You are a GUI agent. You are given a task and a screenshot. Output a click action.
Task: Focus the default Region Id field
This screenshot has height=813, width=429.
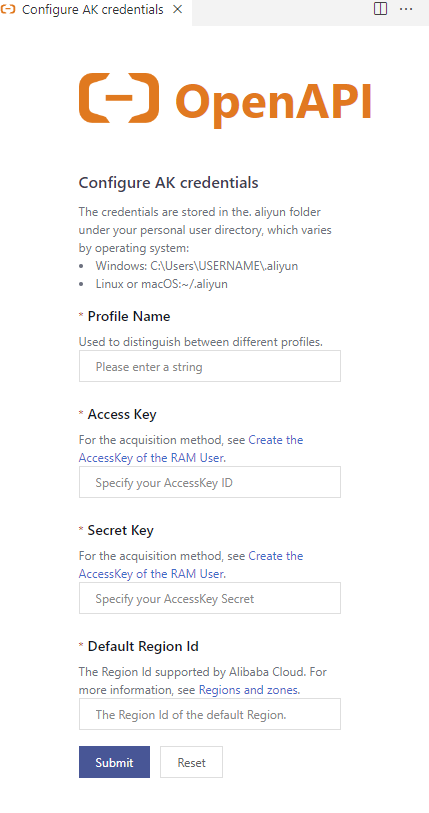click(210, 714)
